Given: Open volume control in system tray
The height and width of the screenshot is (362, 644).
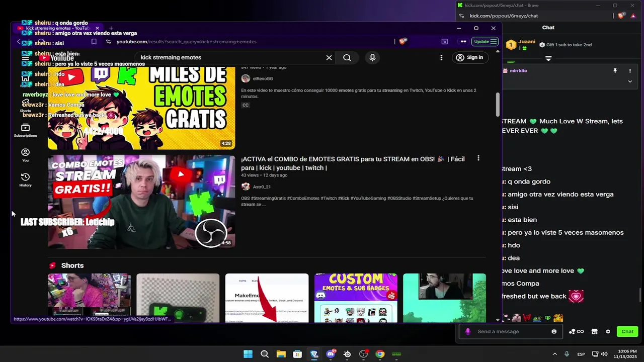Looking at the screenshot, I should click(x=604, y=354).
